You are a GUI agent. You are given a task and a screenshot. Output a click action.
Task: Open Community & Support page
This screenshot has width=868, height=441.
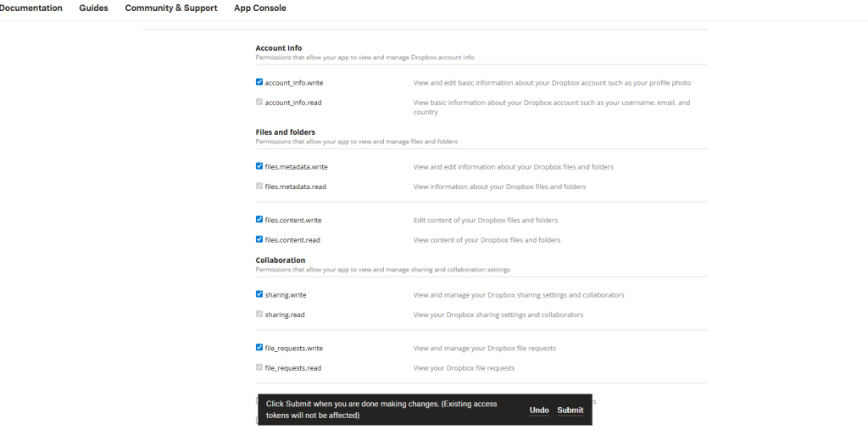point(170,8)
